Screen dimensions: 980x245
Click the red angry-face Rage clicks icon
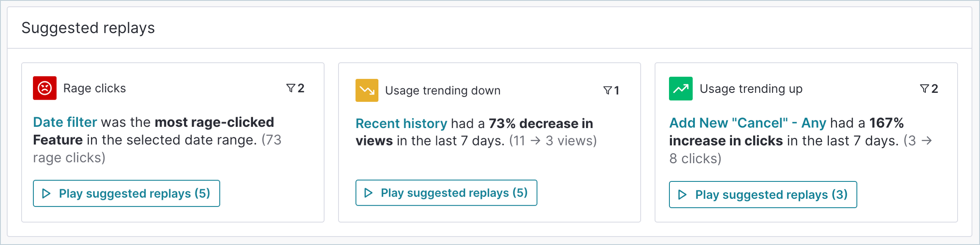click(x=45, y=88)
